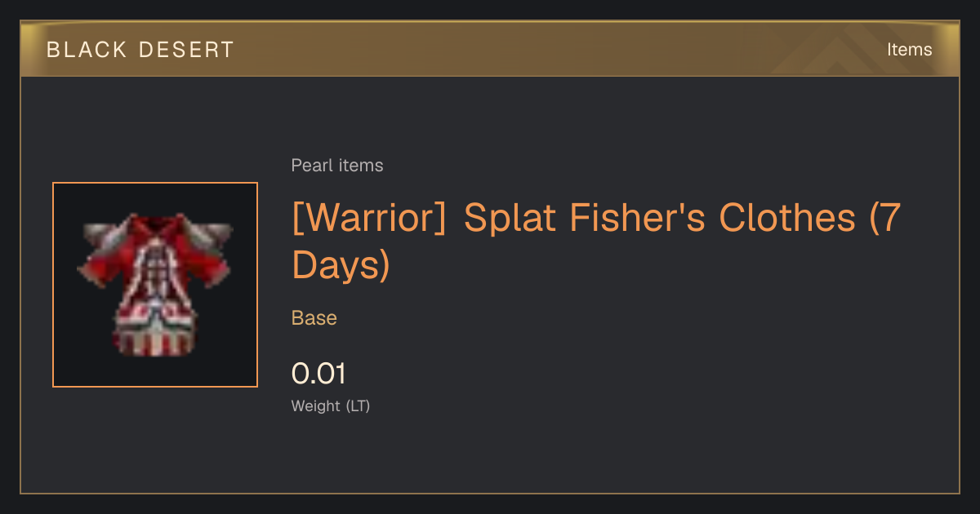Click the word Days) on second title line
Viewport: 980px width, 514px height.
[341, 264]
